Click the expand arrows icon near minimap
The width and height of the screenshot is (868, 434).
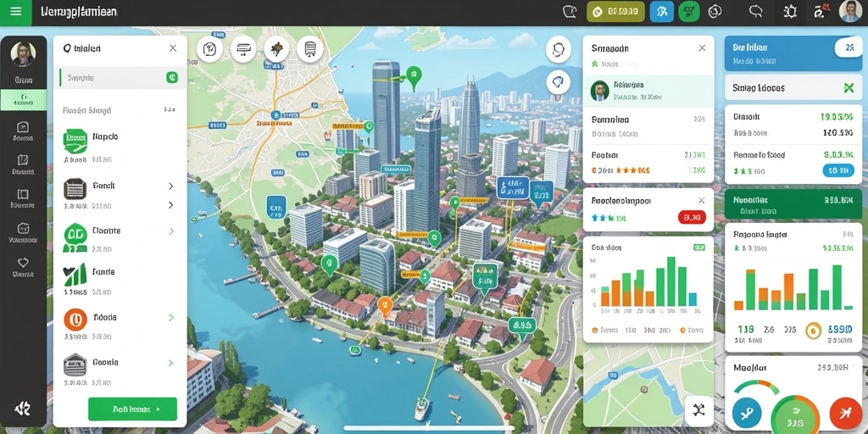[x=698, y=409]
